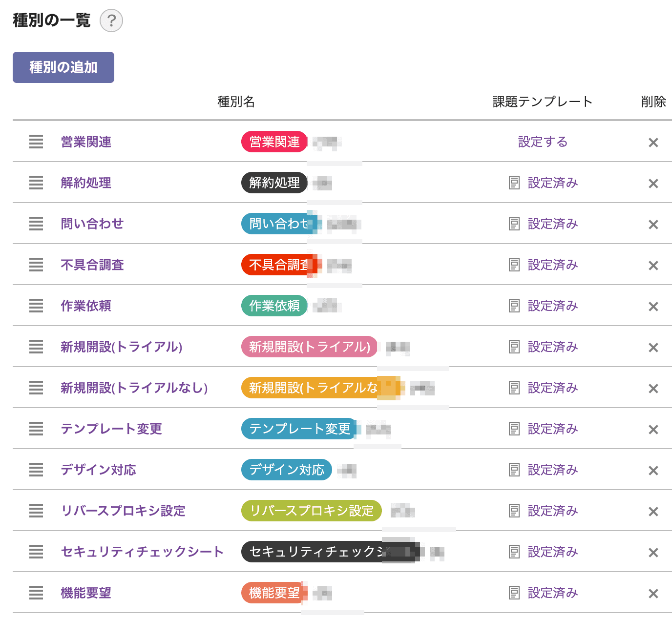
Task: Edit the 新規開設(トライアル) type
Action: pyautogui.click(x=122, y=347)
